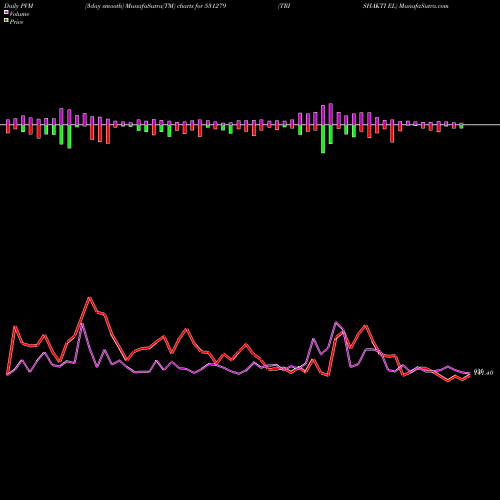500x500 pixels.
Task: Click the '(TRI' header text
Action: [x=284, y=6]
